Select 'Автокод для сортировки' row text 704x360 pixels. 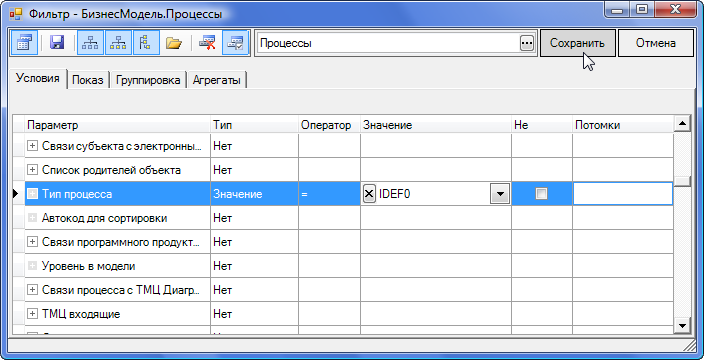(x=105, y=218)
